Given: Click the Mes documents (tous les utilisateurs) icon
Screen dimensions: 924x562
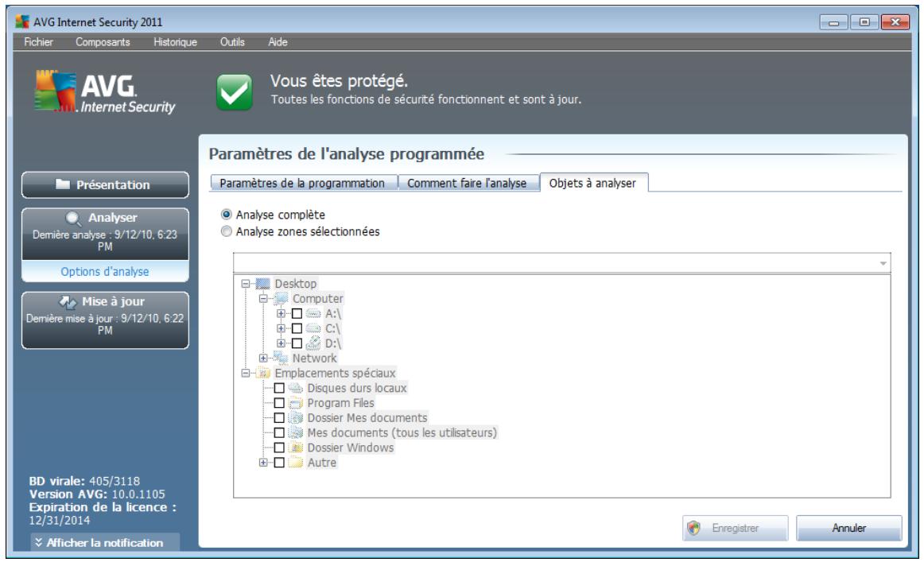Looking at the screenshot, I should point(296,433).
